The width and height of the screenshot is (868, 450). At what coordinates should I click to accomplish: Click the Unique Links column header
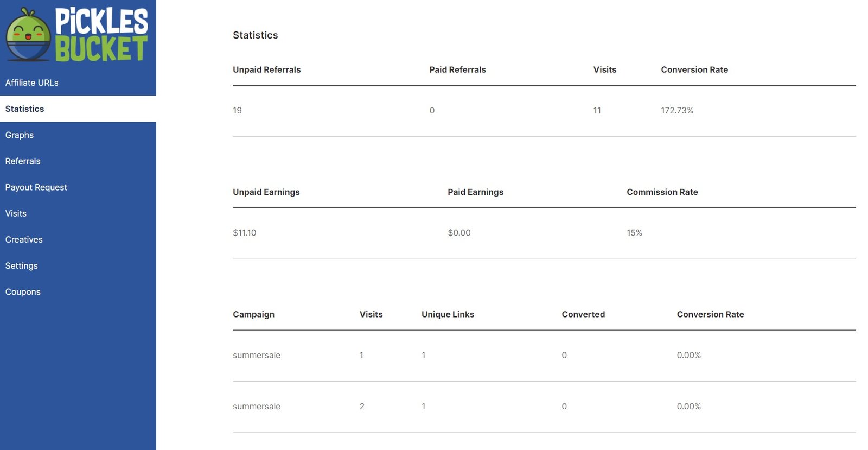tap(448, 314)
